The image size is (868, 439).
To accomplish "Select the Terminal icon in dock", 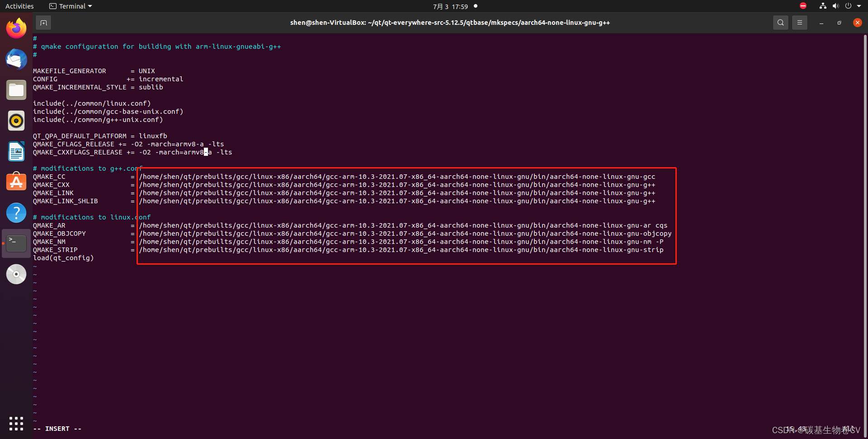I will point(16,243).
